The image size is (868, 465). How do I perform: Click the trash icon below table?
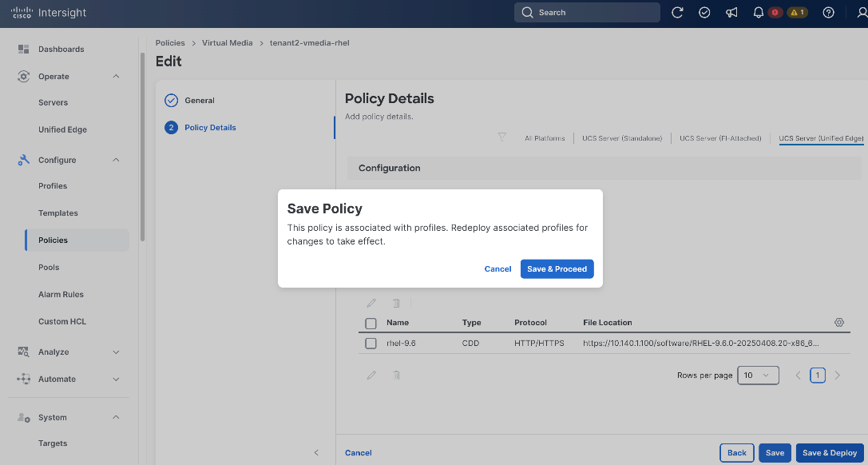(396, 376)
